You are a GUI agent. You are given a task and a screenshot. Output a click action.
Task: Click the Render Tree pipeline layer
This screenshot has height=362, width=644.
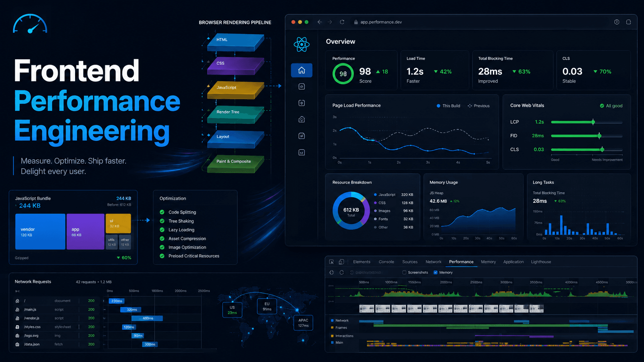point(235,114)
